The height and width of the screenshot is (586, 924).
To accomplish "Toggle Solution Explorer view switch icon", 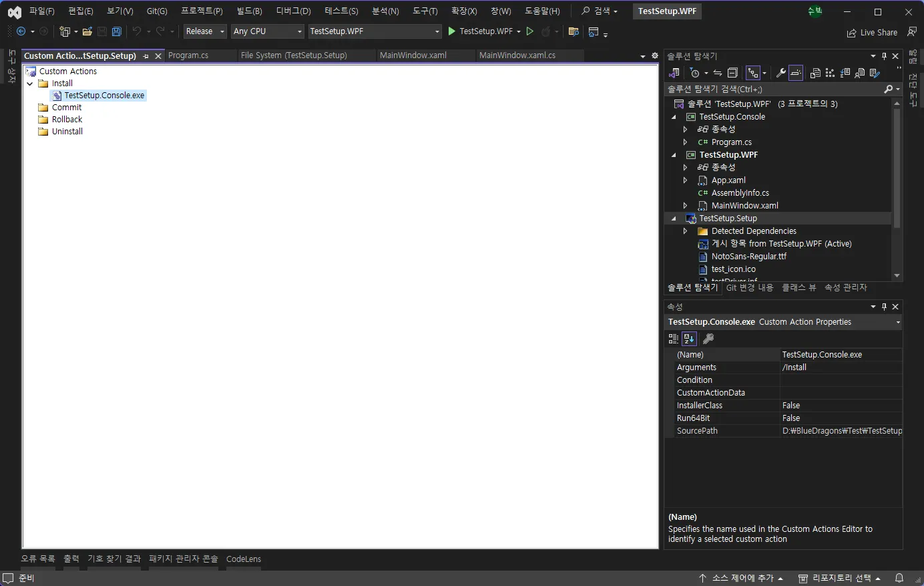I will click(x=674, y=73).
